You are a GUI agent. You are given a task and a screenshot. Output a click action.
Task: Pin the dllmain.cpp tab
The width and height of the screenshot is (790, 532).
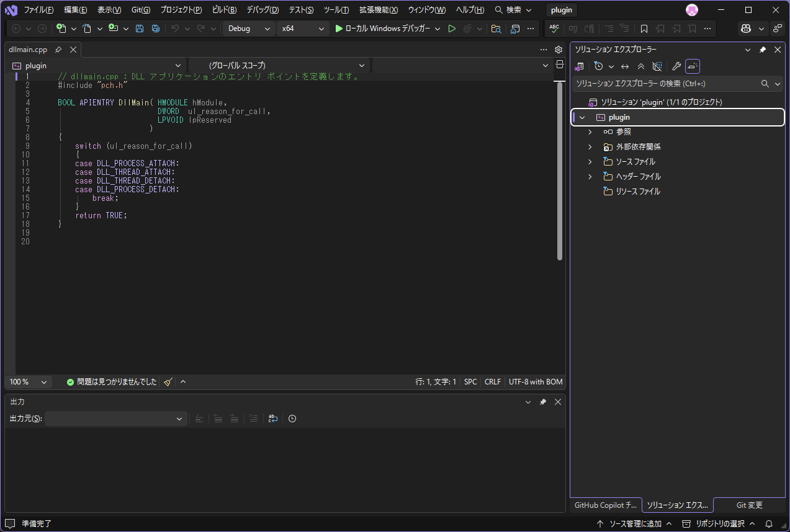[x=58, y=50]
